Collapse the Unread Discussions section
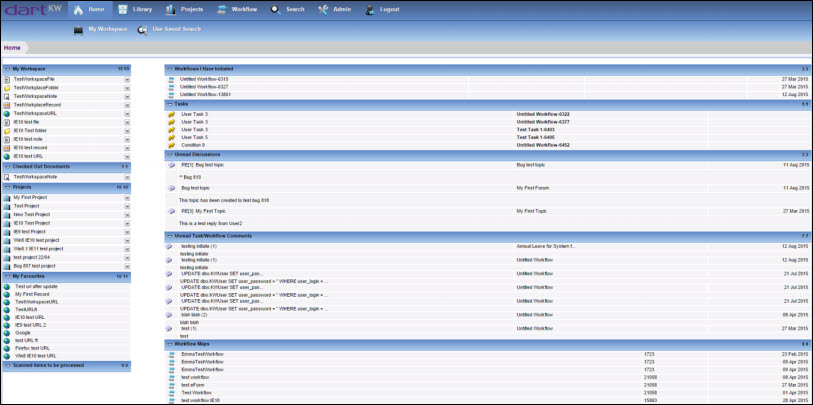 169,155
